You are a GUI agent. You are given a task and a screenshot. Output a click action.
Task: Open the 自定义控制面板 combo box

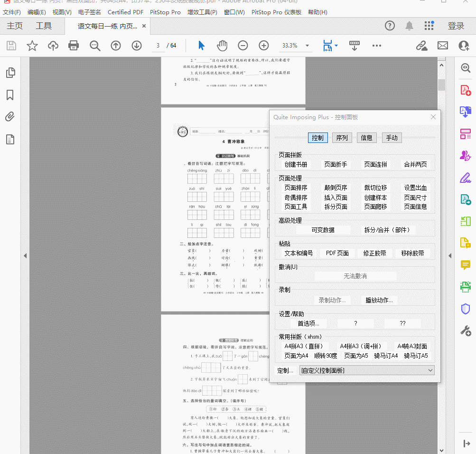click(367, 370)
